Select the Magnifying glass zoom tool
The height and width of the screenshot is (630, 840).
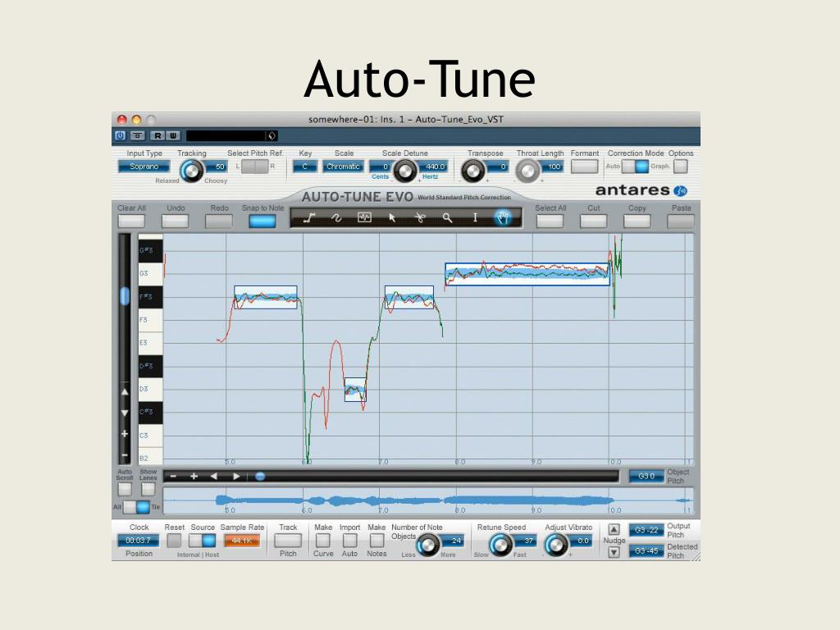click(447, 217)
